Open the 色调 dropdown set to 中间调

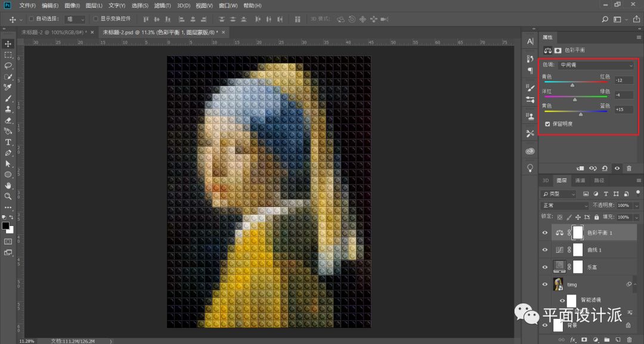pos(596,64)
